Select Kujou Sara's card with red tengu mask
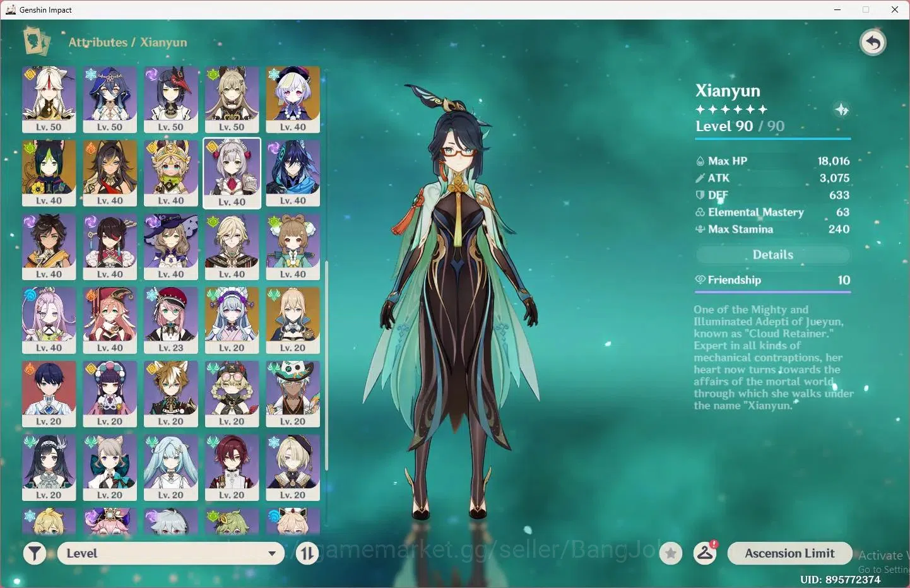Viewport: 910px width, 588px height. 171,100
